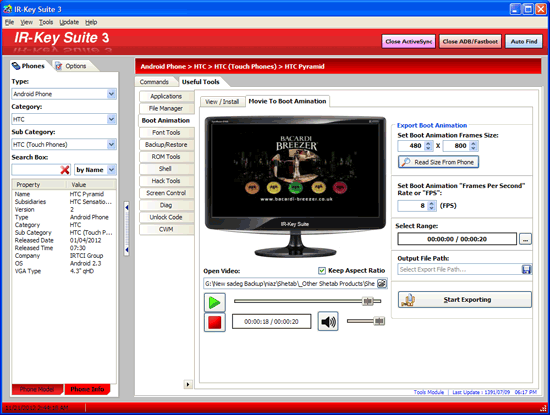
Task: Open the Update menu
Action: [x=69, y=22]
